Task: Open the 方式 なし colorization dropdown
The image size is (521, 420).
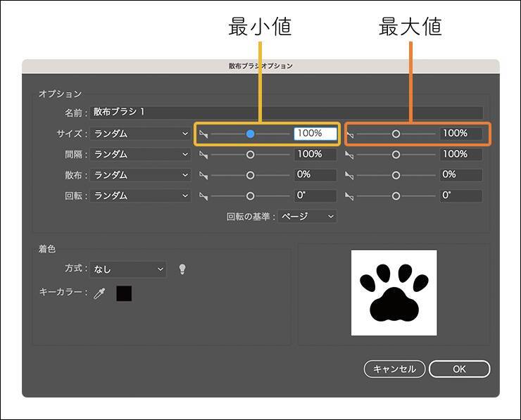Action: tap(128, 269)
